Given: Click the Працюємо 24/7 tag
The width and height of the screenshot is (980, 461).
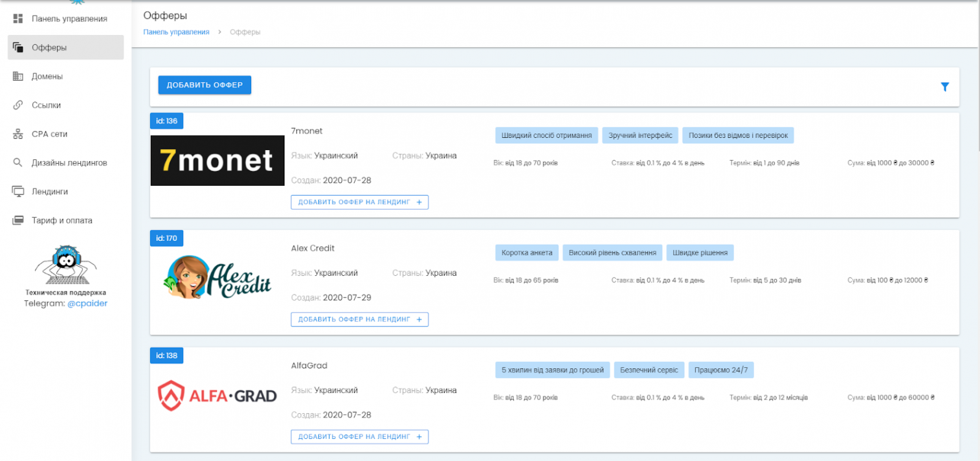Looking at the screenshot, I should [x=721, y=370].
